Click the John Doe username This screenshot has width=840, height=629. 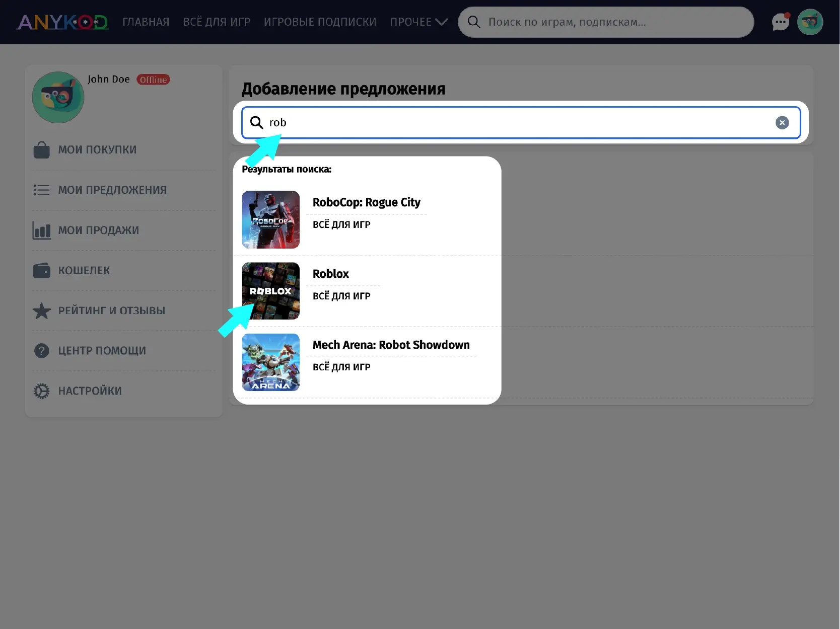(x=109, y=80)
